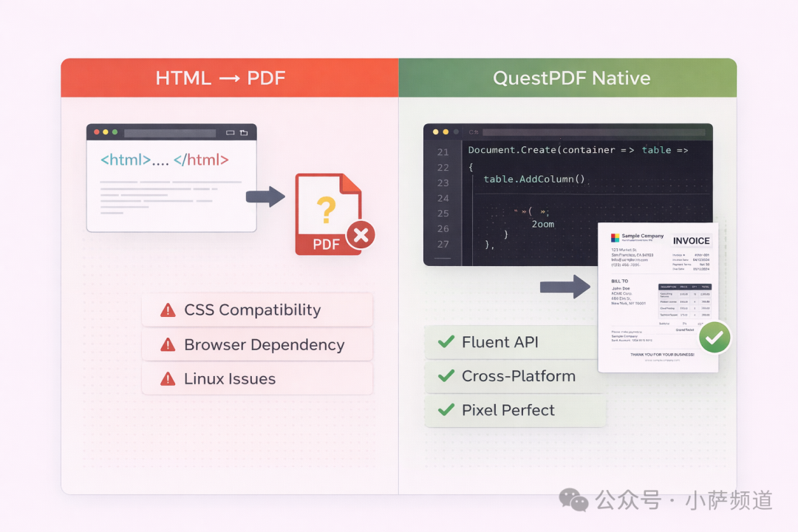The height and width of the screenshot is (532, 798).
Task: Click the Pixel Perfect label
Action: [508, 410]
